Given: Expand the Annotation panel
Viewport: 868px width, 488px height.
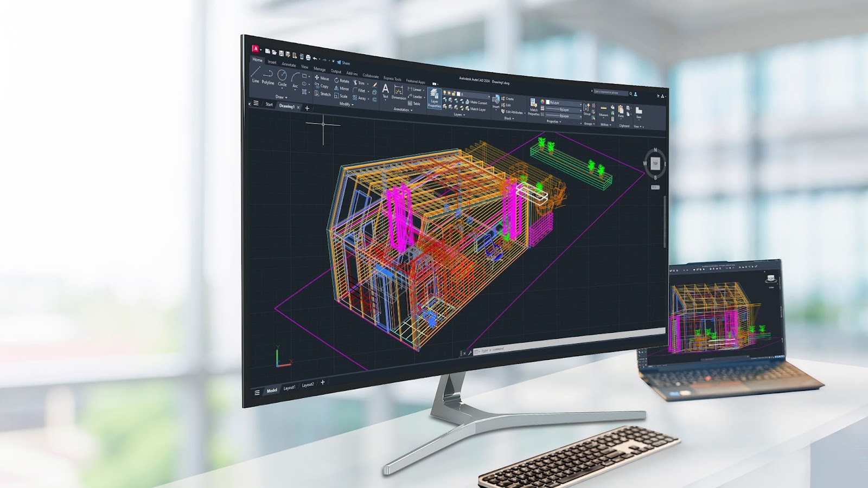Looking at the screenshot, I should pyautogui.click(x=403, y=110).
